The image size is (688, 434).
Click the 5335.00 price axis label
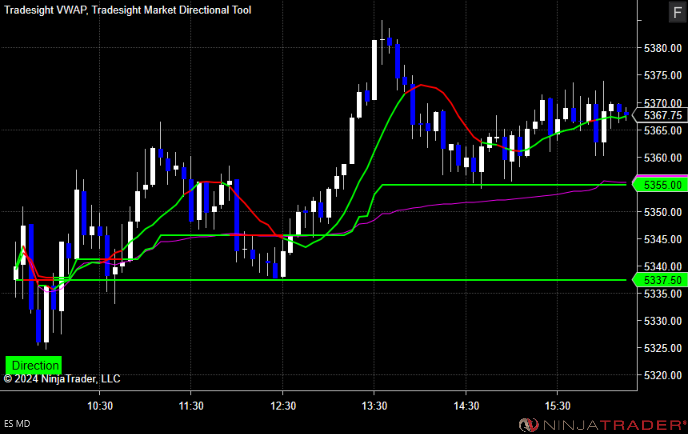pos(663,294)
